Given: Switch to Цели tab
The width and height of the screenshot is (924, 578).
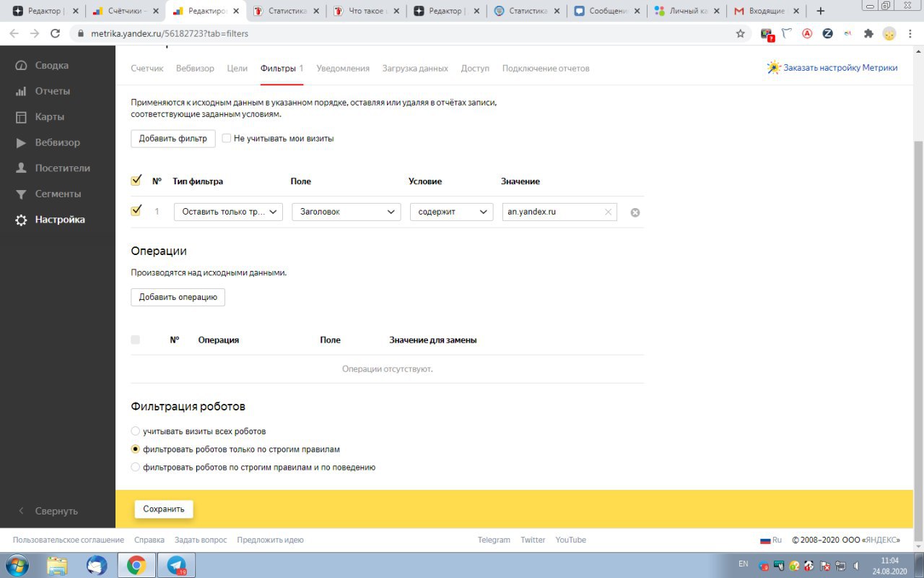Looking at the screenshot, I should coord(237,68).
